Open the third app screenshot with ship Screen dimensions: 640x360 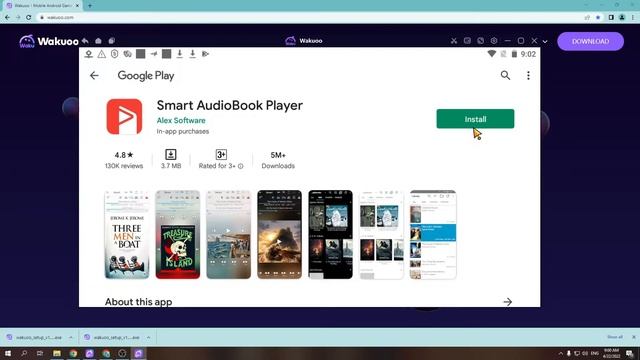click(x=229, y=235)
